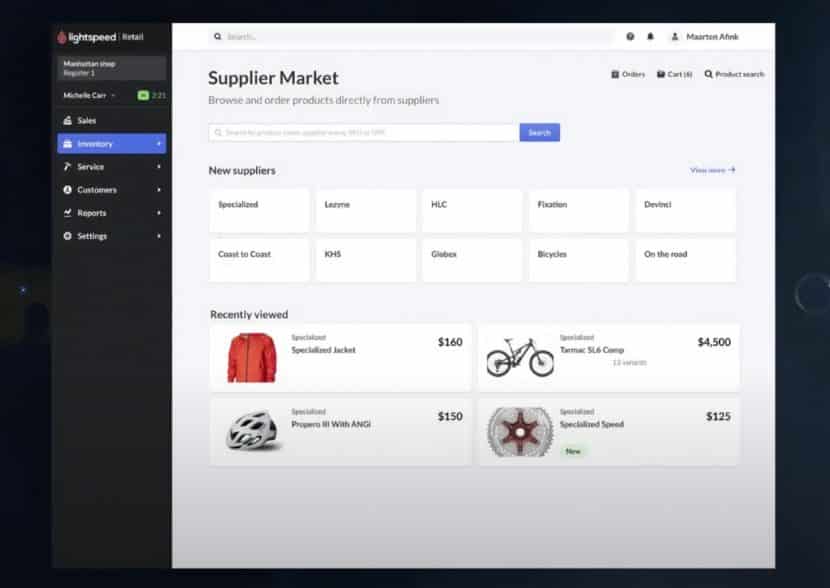Click the Sales register icon
Screen dimensions: 830x588
67,121
